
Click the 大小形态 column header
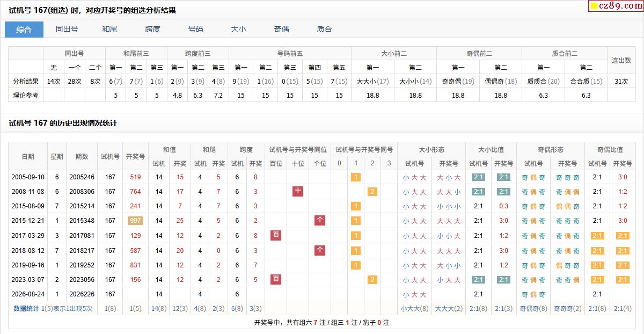(x=431, y=150)
